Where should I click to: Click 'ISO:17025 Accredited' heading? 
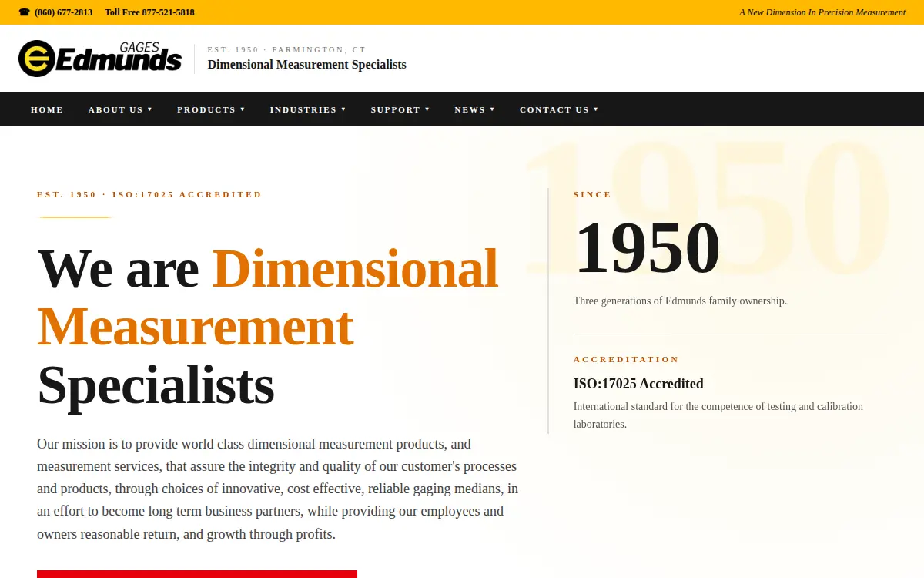638,384
